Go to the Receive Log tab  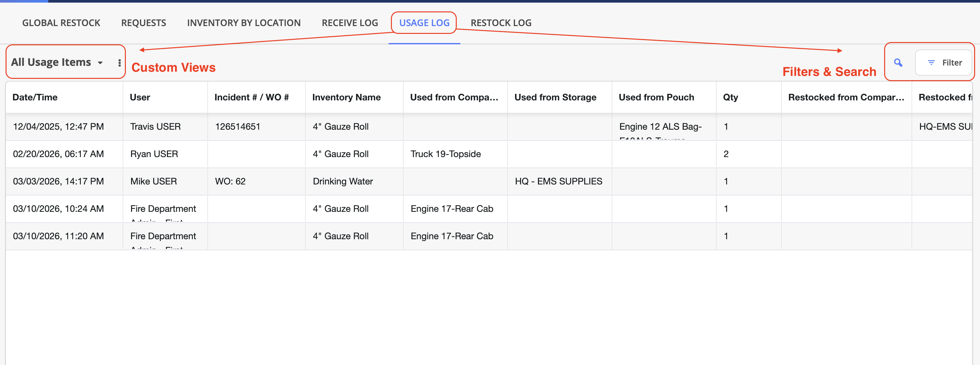point(349,23)
